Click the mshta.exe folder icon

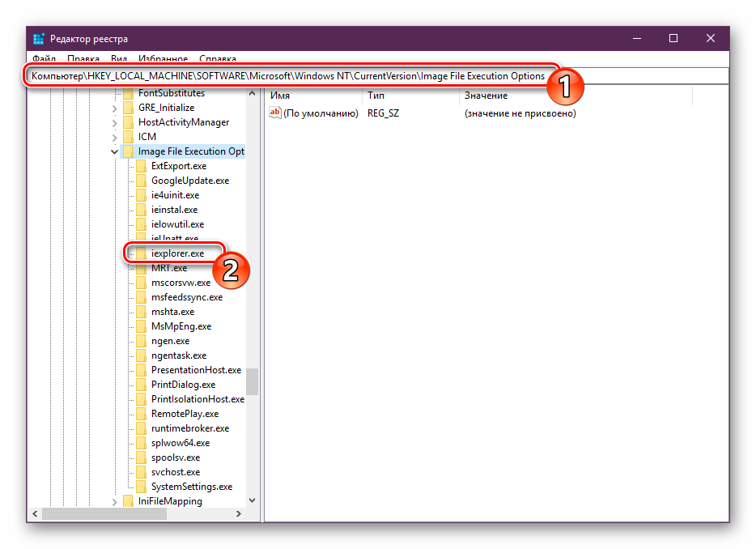(142, 312)
